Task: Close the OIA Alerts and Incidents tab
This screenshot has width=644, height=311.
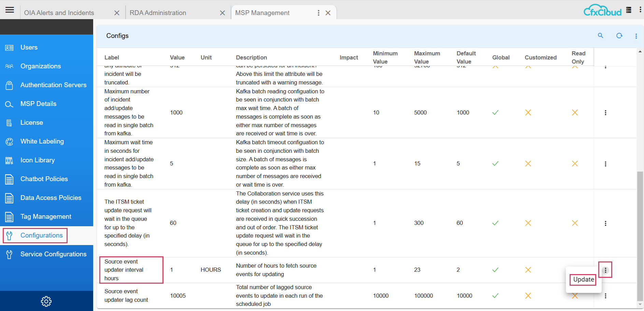Action: click(117, 13)
